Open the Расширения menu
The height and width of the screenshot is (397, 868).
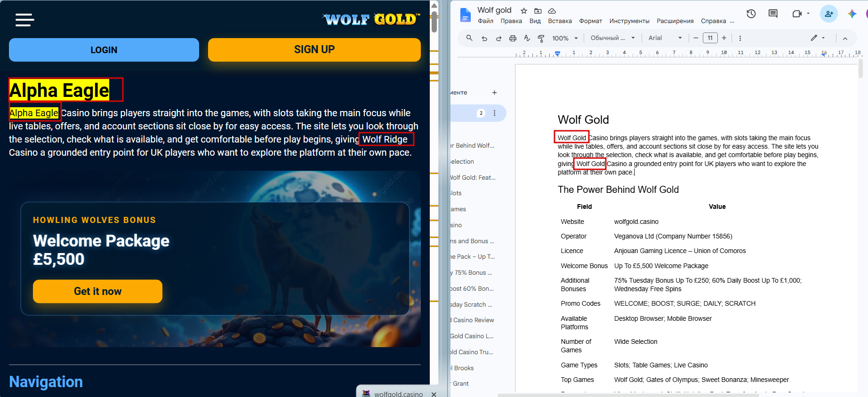coord(675,21)
